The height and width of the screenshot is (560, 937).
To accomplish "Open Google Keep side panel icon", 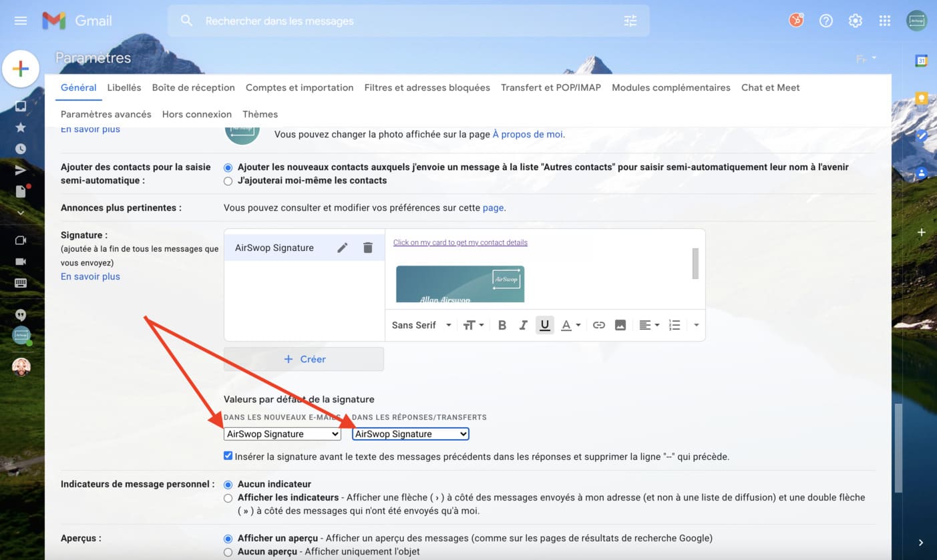I will (922, 99).
